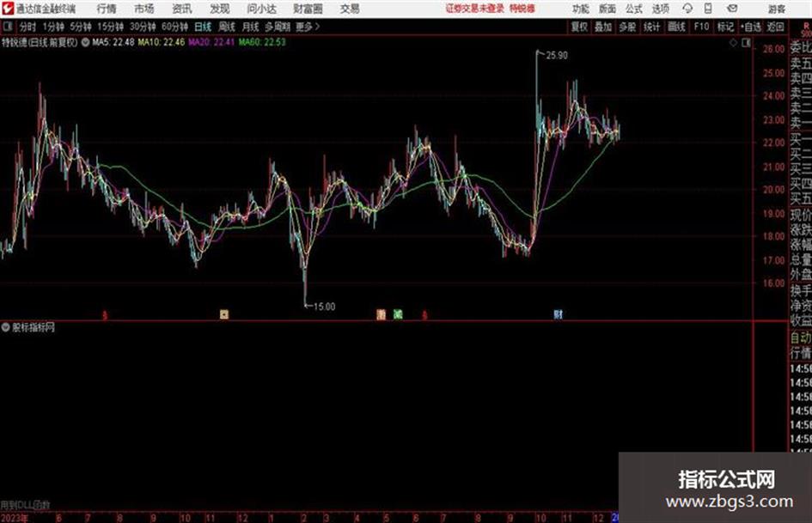Select the 日线 daily period tab
This screenshot has height=523, width=812.
pos(203,27)
